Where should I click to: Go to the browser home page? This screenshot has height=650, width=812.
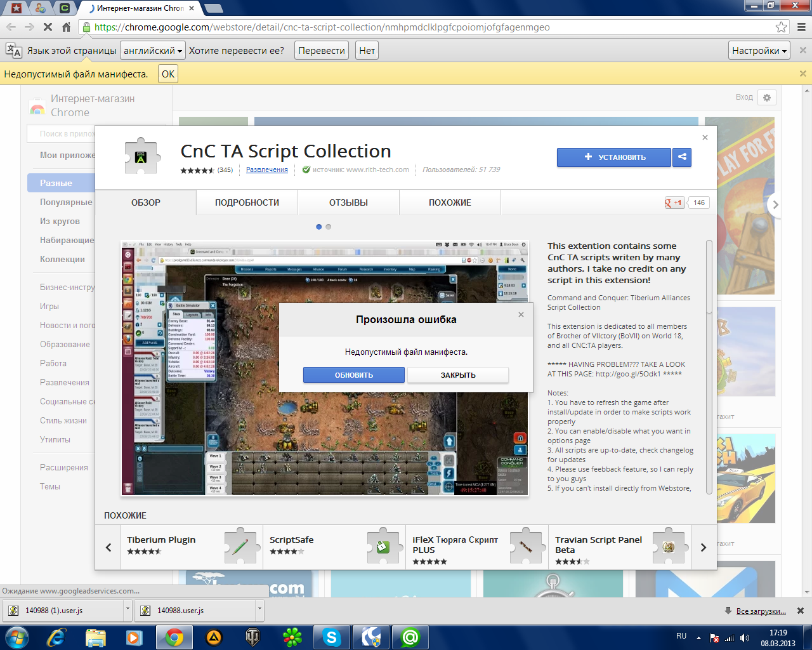(x=66, y=27)
